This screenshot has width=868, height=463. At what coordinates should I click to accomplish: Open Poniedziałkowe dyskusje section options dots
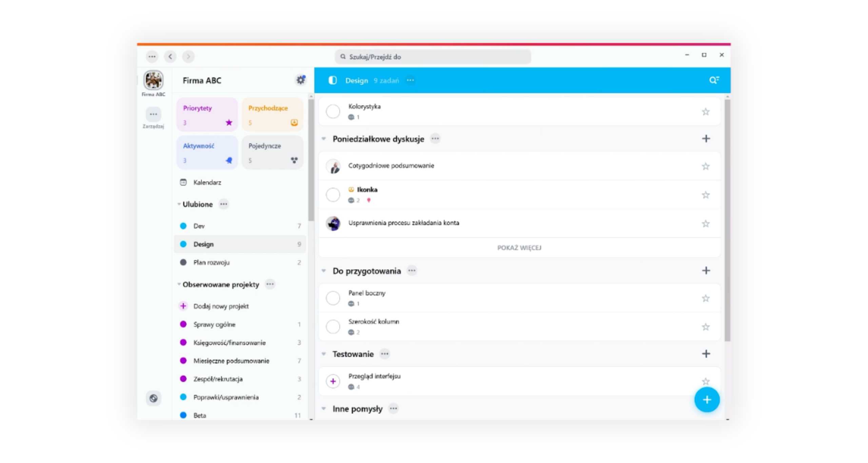[x=435, y=138]
